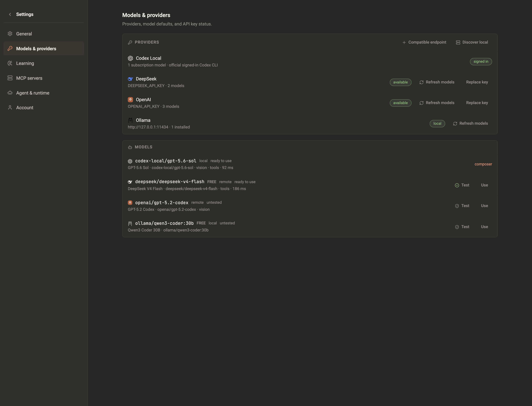
Task: Open the Learning settings section
Action: (x=44, y=63)
